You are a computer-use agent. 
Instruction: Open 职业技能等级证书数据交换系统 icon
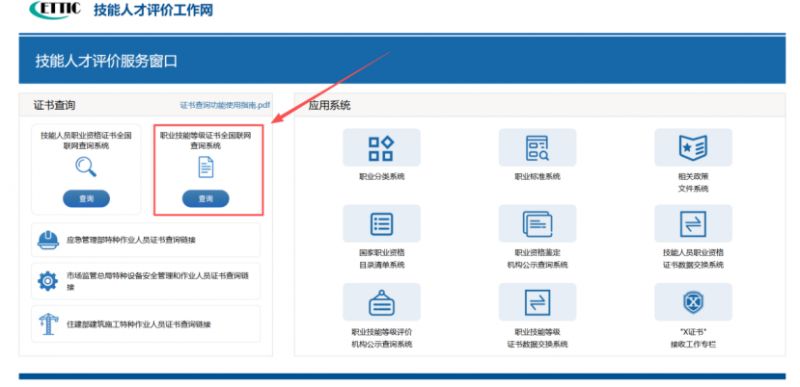point(537,302)
